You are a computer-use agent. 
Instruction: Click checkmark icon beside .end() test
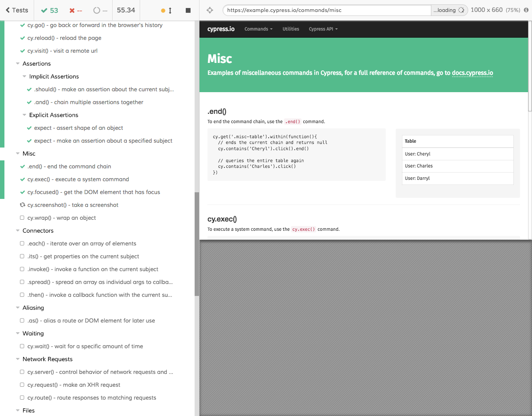[x=23, y=167]
